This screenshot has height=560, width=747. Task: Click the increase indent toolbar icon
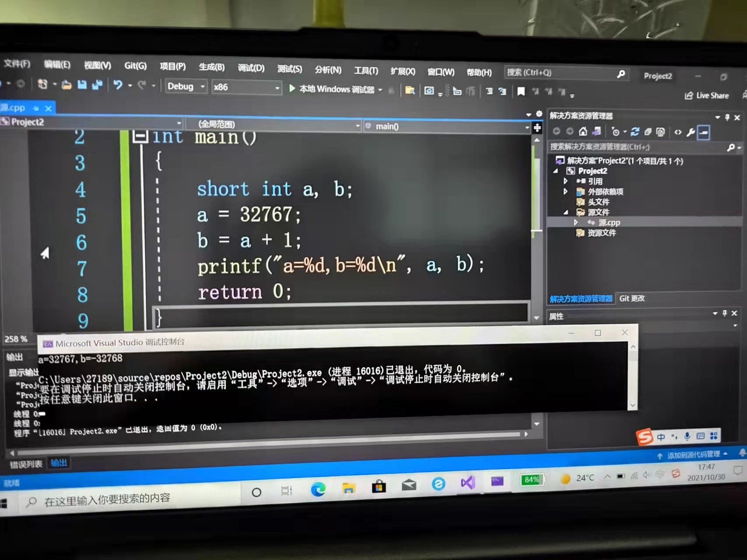pyautogui.click(x=489, y=91)
